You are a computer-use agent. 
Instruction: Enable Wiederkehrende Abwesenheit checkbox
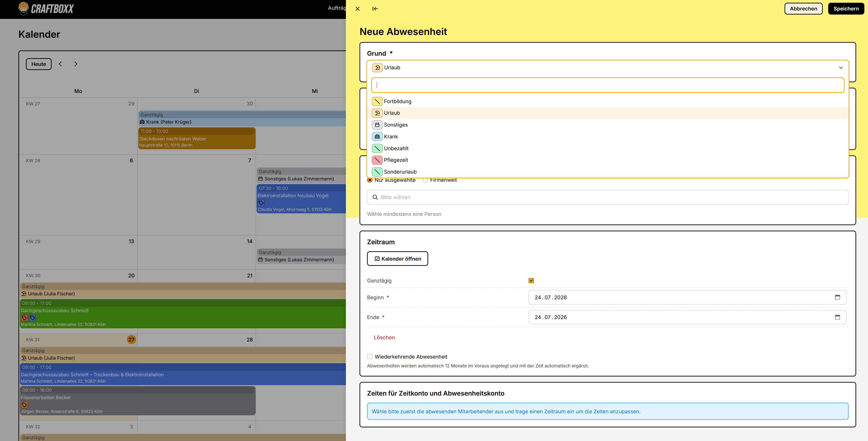(x=370, y=356)
